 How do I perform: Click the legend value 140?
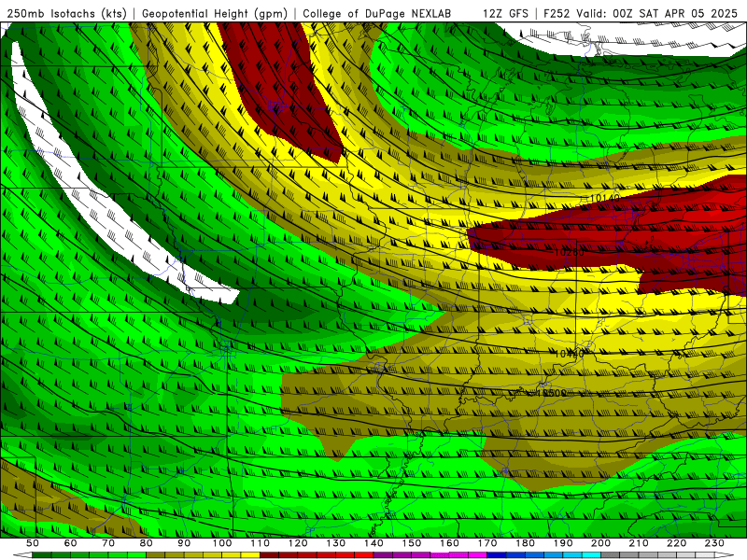(373, 543)
